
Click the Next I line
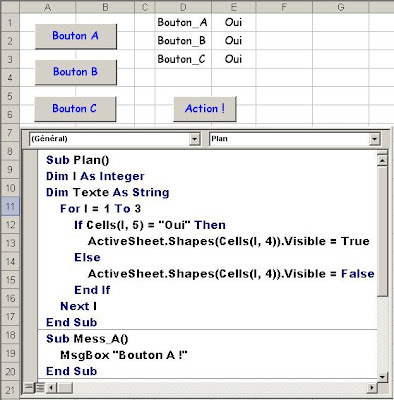point(78,306)
